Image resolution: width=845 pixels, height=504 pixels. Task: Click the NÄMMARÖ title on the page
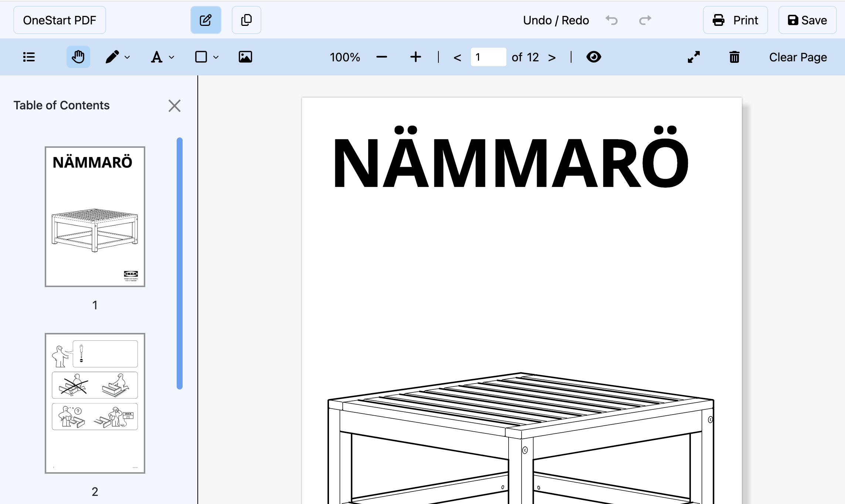(511, 157)
